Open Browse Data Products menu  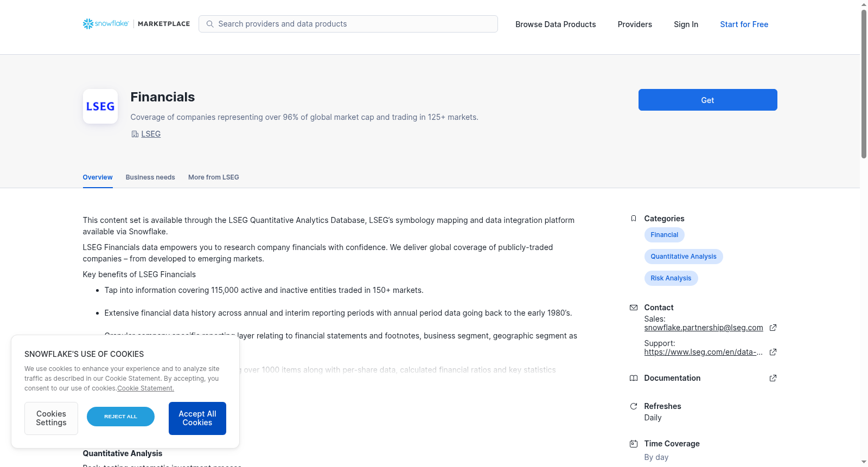pyautogui.click(x=556, y=24)
